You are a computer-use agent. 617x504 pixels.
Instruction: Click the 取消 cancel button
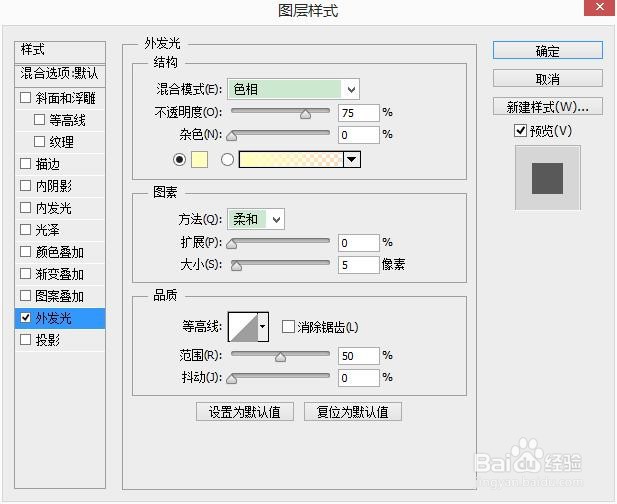click(547, 79)
